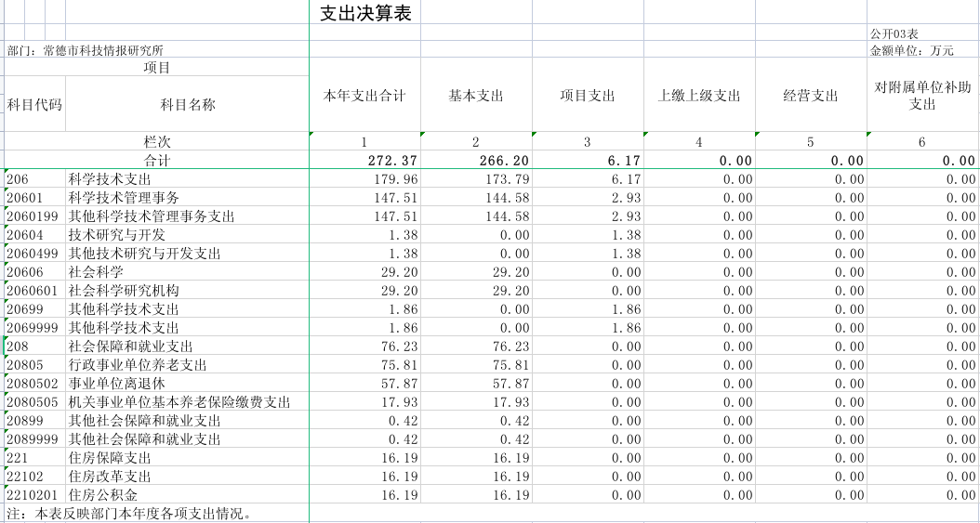This screenshot has height=523, width=980.
Task: Select the 对附属单位补助支出 header cell
Action: pos(922,96)
